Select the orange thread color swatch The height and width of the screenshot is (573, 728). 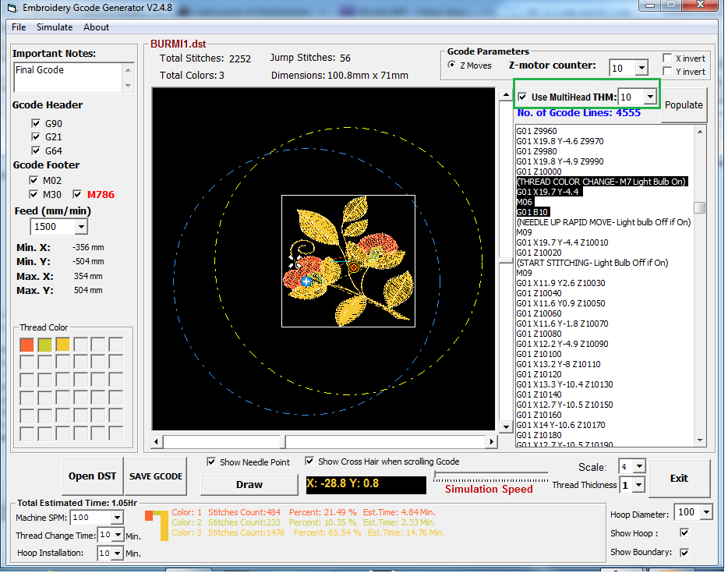click(27, 344)
